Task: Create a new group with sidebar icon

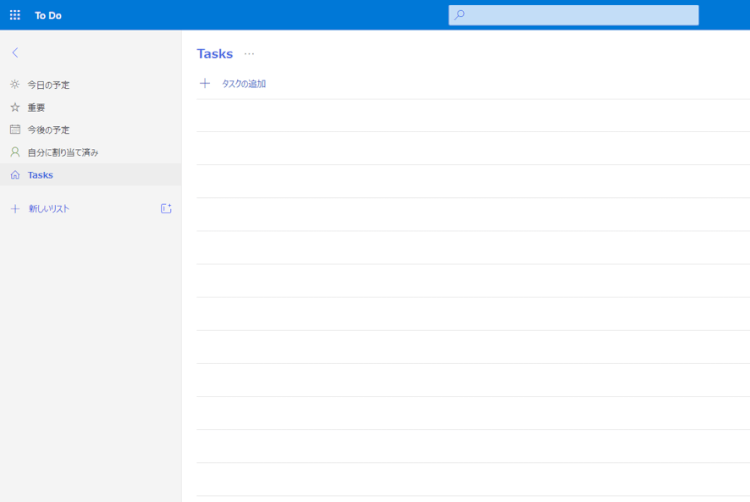Action: 166,209
